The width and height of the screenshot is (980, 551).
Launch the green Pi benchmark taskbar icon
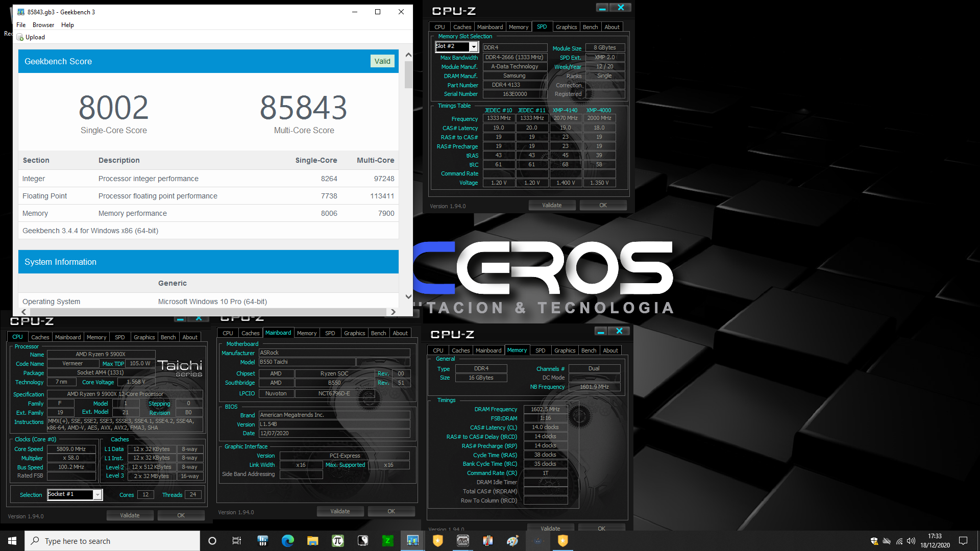(x=338, y=541)
